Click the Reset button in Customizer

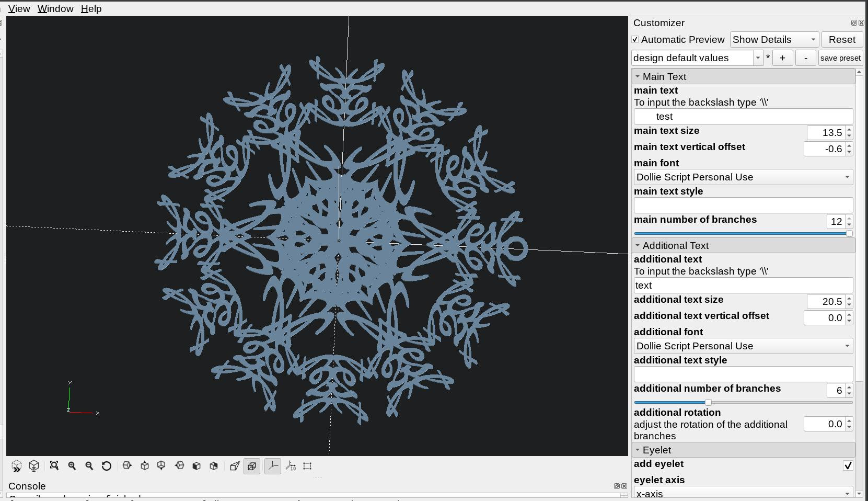tap(842, 39)
